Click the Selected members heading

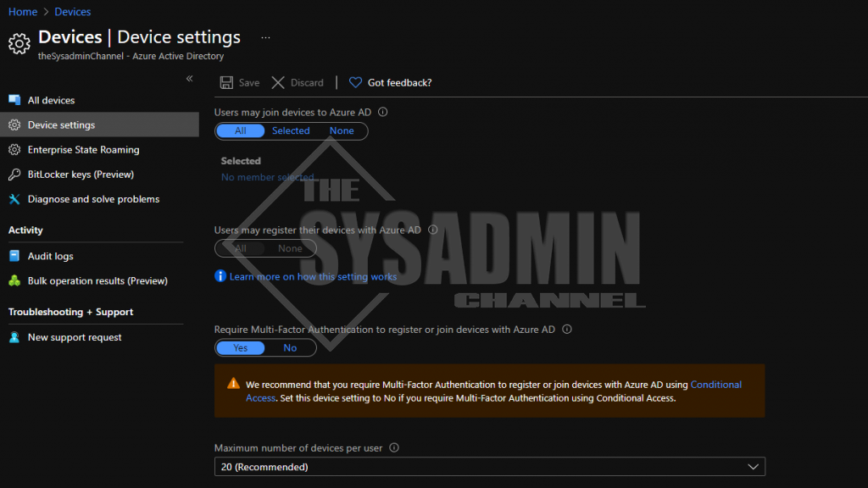point(241,161)
